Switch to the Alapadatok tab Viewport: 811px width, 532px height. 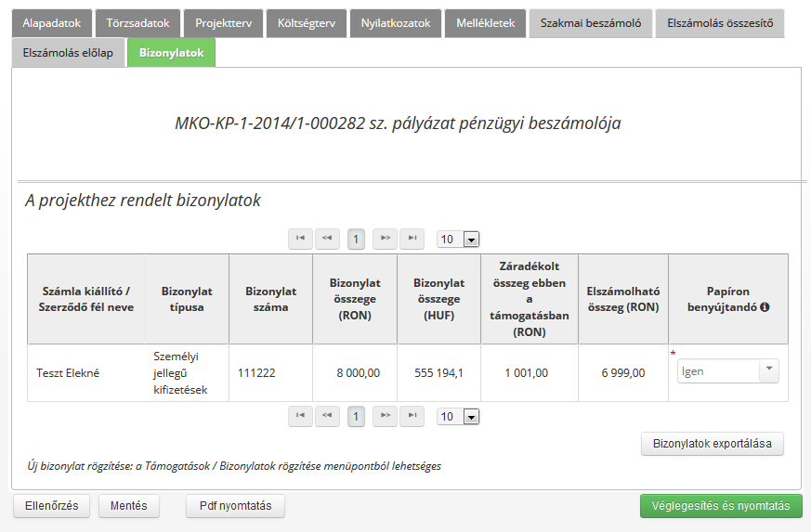coord(52,23)
